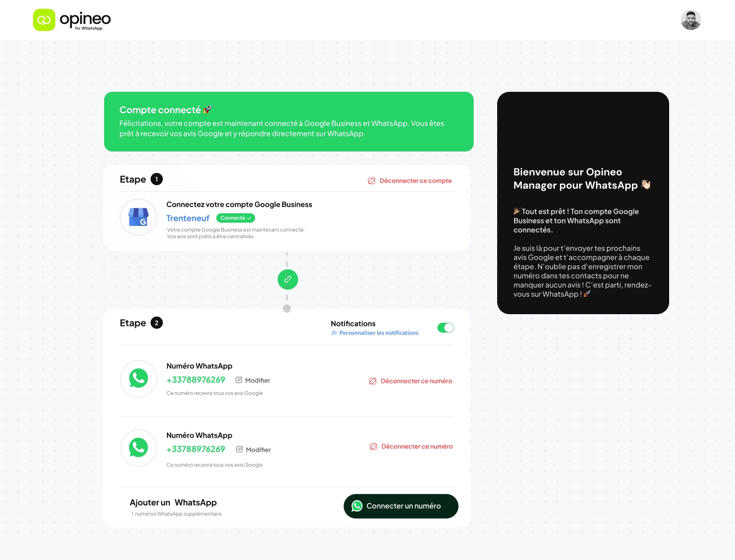Click the Connecter un numéro button
The height and width of the screenshot is (560, 735).
(401, 506)
